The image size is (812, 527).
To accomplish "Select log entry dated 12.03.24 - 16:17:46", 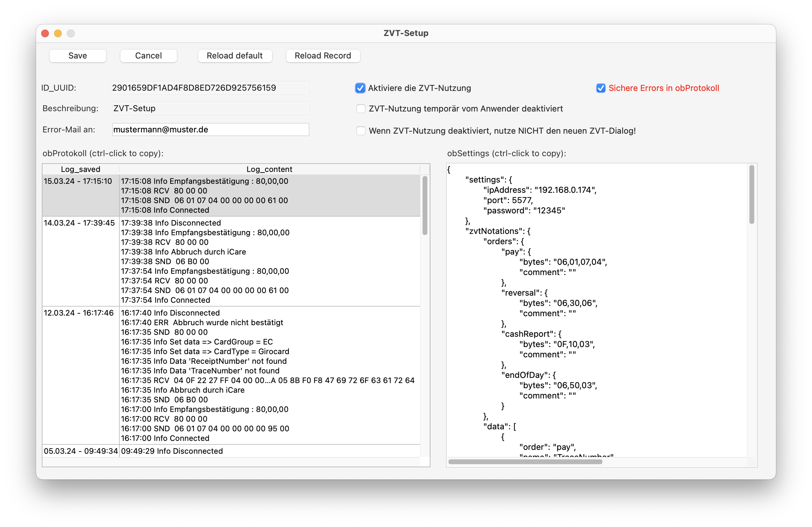I will (78, 313).
